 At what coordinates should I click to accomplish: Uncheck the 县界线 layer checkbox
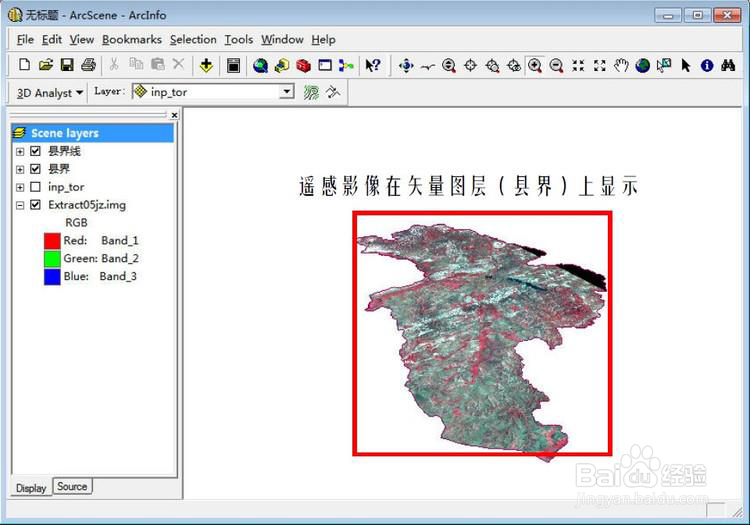point(35,151)
